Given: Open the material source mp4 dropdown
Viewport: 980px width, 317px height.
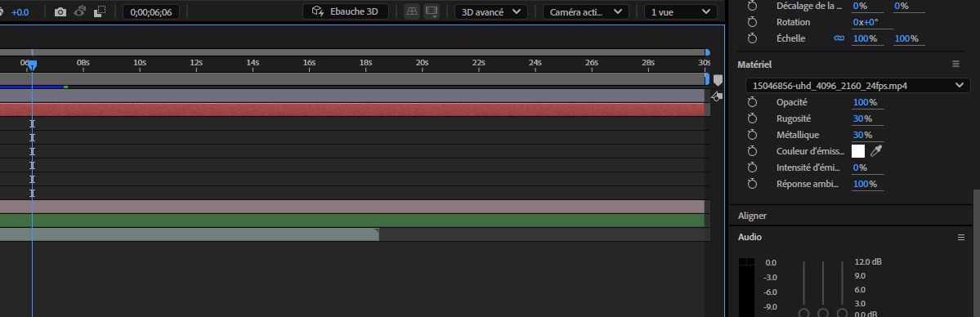Looking at the screenshot, I should pyautogui.click(x=858, y=86).
